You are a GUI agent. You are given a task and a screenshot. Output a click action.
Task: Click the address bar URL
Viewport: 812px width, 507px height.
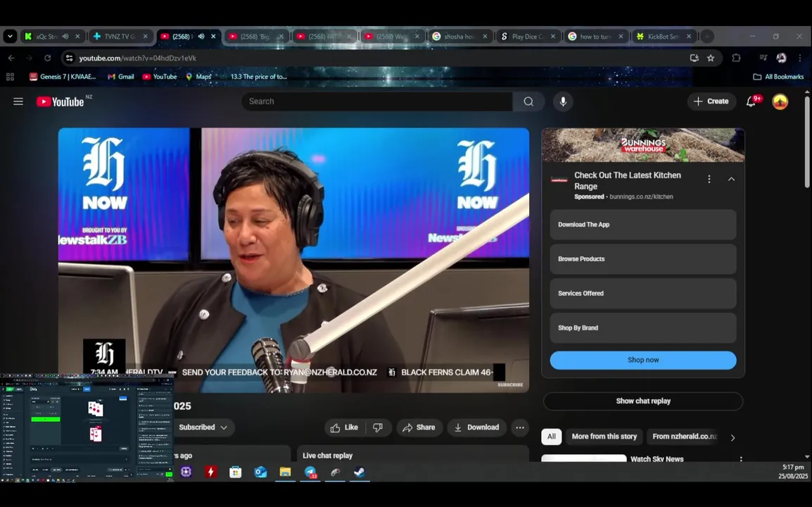coord(138,58)
